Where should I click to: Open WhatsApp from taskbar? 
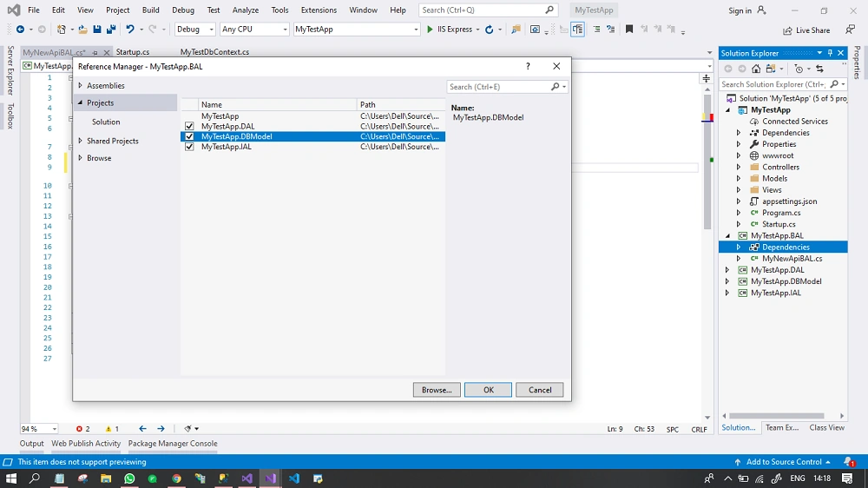[x=129, y=478]
